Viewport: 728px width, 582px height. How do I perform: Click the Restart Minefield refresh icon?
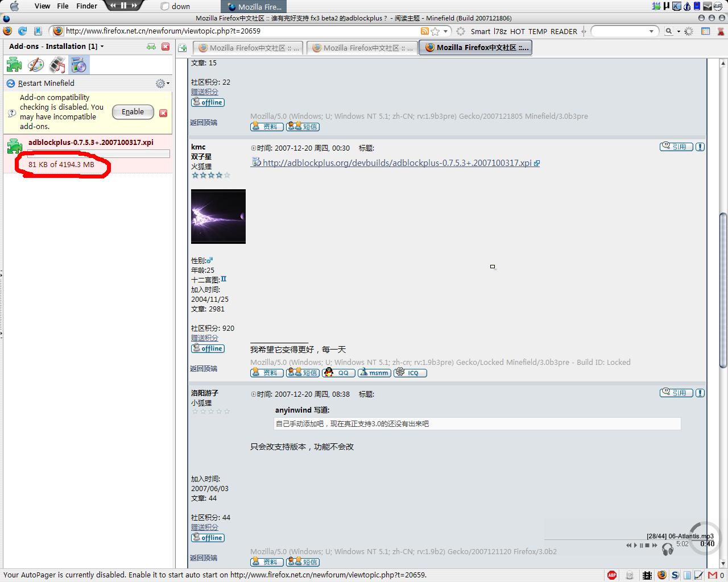coord(10,84)
